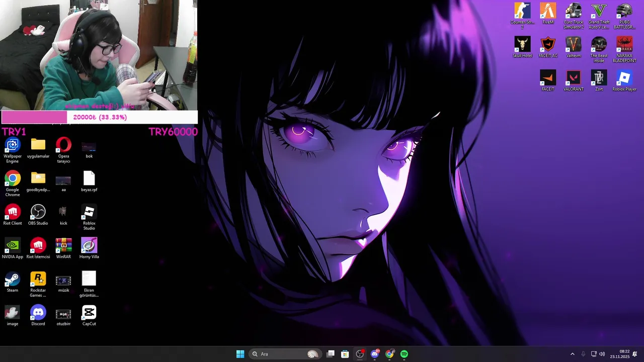Click the webcam overlay video
Viewport: 644px width, 362px height.
pyautogui.click(x=99, y=55)
